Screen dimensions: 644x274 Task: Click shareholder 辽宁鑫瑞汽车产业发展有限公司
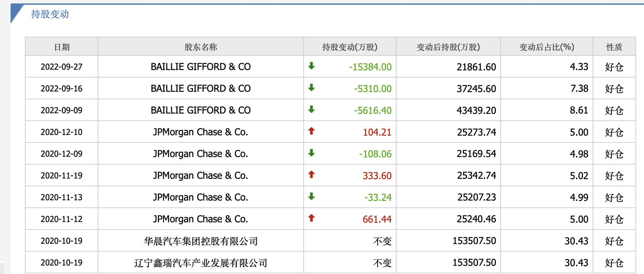pyautogui.click(x=200, y=263)
